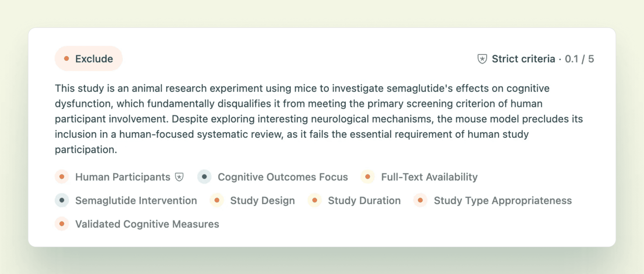644x274 pixels.
Task: Click the 0.1 / 5 score text
Action: point(579,59)
